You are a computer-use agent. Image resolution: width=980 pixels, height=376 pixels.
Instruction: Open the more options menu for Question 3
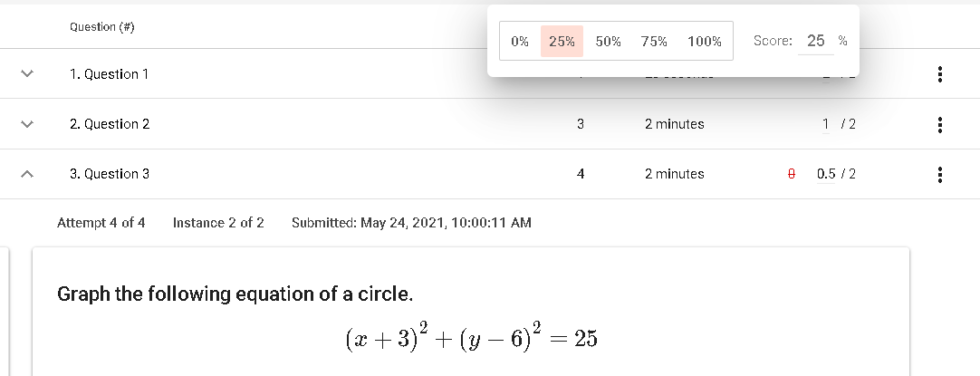click(941, 174)
